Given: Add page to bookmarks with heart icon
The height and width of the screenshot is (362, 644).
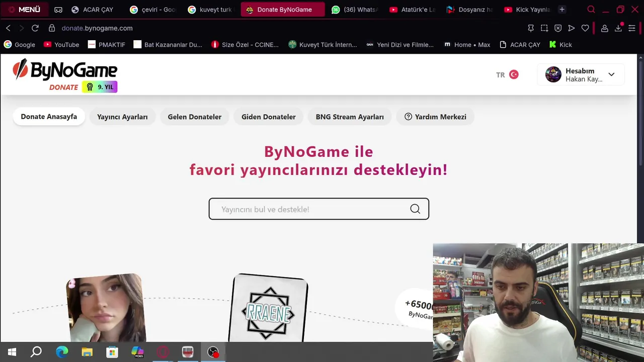Looking at the screenshot, I should coord(585,28).
